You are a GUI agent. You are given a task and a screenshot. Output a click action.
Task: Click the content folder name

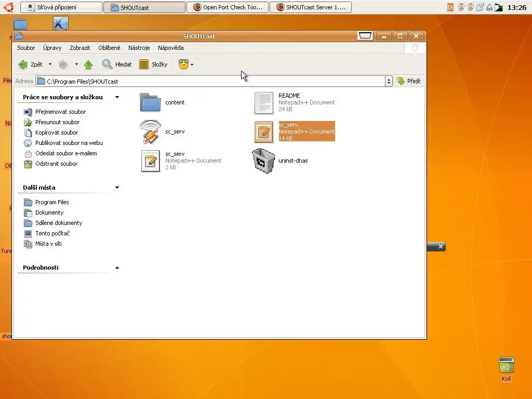(x=175, y=102)
